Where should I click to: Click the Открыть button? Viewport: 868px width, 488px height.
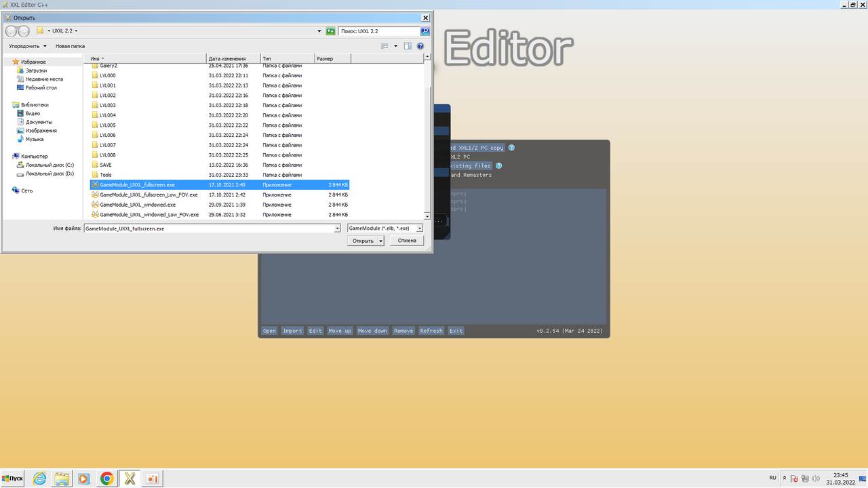click(x=363, y=241)
